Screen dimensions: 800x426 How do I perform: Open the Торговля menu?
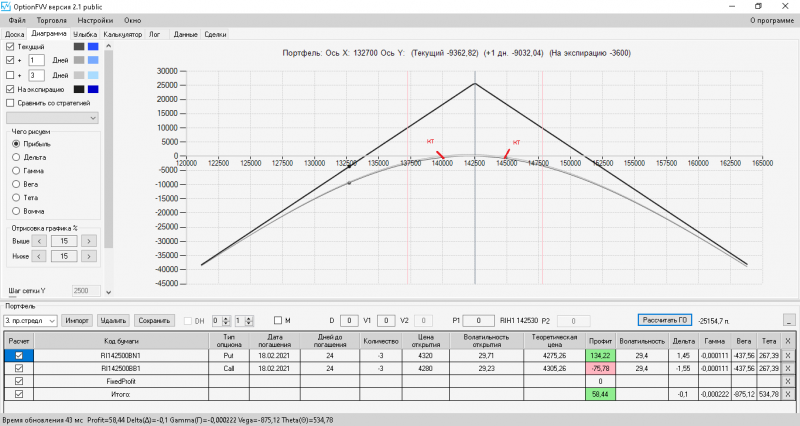(52, 20)
